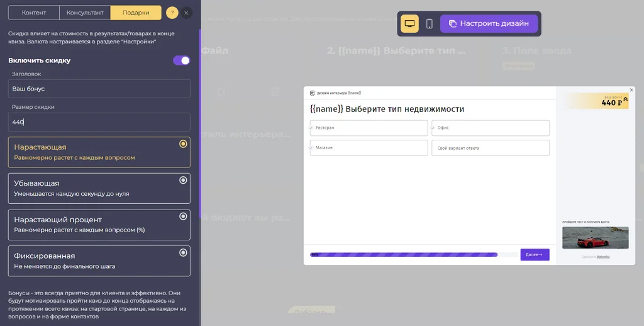This screenshot has width=644, height=326.
Task: Open the Контент tab
Action: coord(34,13)
